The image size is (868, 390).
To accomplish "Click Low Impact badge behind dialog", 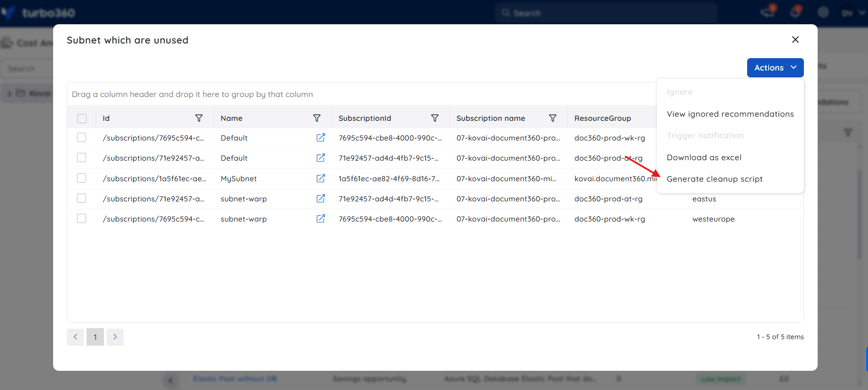I will (721, 379).
